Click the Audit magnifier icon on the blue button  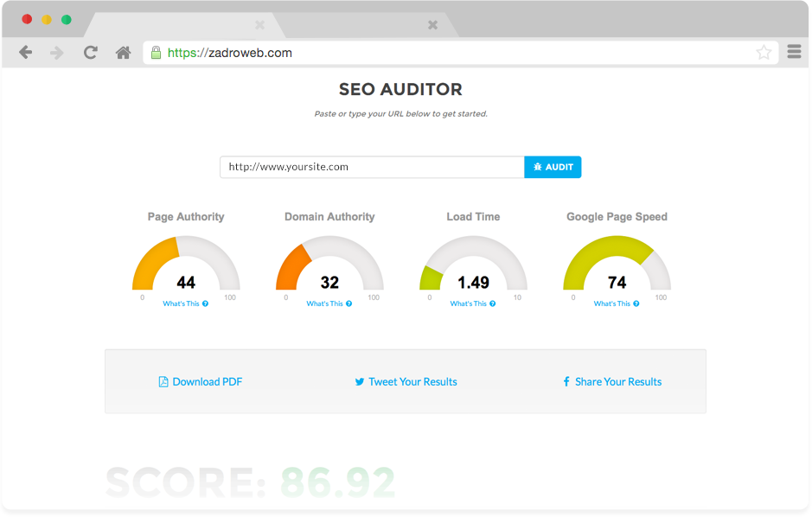point(538,167)
